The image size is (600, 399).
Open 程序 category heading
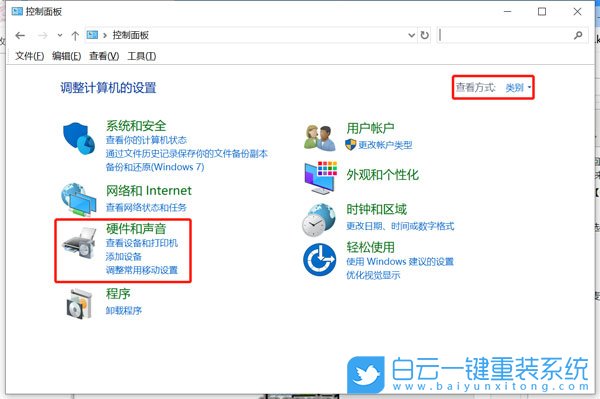(x=118, y=294)
